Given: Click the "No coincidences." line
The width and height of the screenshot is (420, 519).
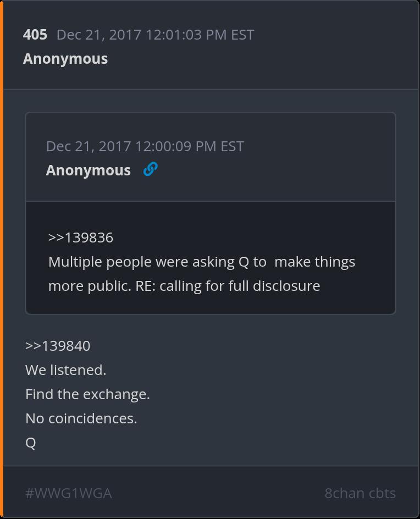Looking at the screenshot, I should click(81, 418).
